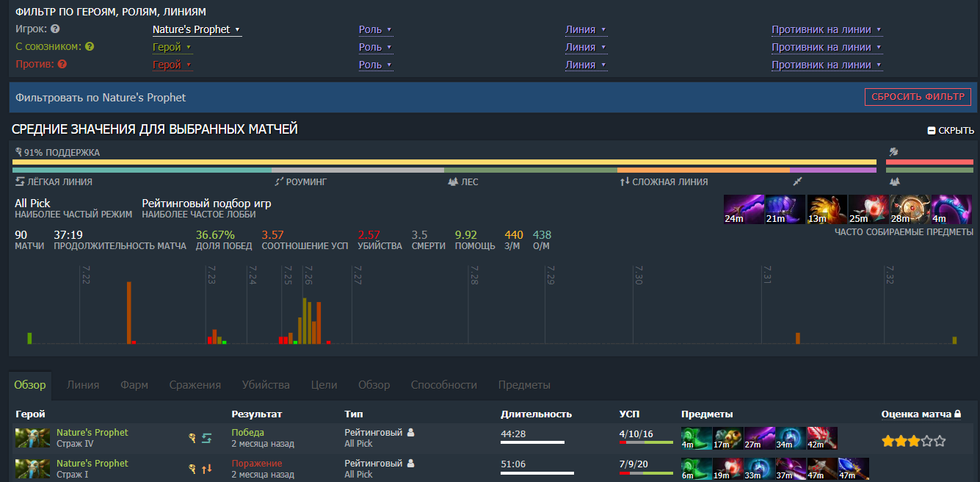The image size is (980, 482).
Task: Open the Поражение match result link
Action: (256, 464)
